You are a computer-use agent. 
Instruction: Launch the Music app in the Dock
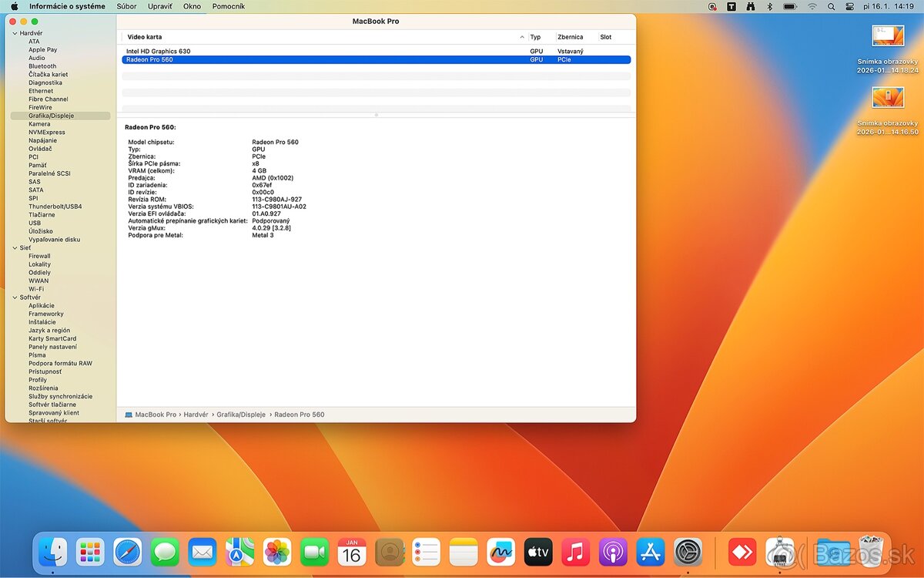(575, 552)
